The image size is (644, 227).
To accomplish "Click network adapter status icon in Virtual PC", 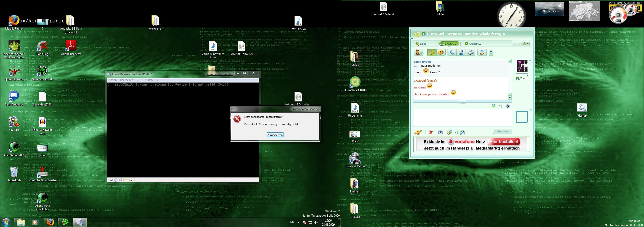I will coord(130,180).
